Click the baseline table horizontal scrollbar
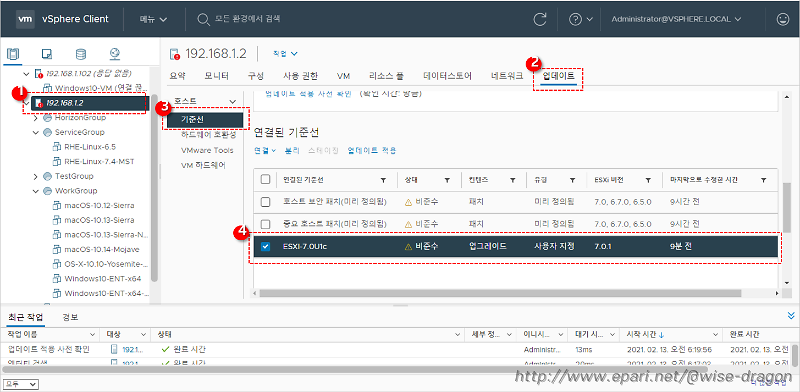 coord(500,293)
